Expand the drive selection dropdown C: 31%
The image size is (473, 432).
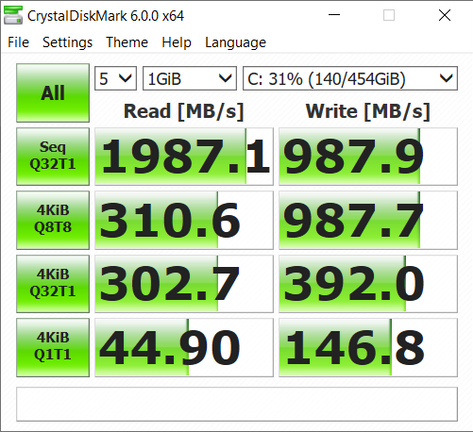(x=350, y=79)
